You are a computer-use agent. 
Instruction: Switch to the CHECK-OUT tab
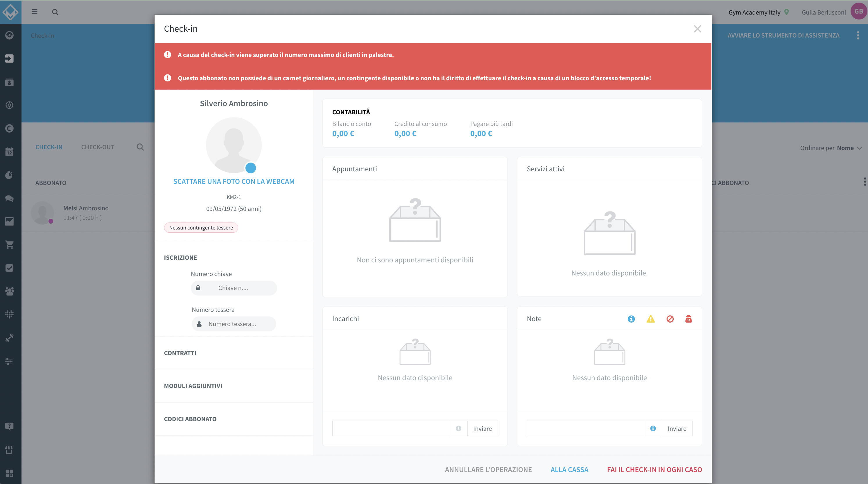click(98, 147)
